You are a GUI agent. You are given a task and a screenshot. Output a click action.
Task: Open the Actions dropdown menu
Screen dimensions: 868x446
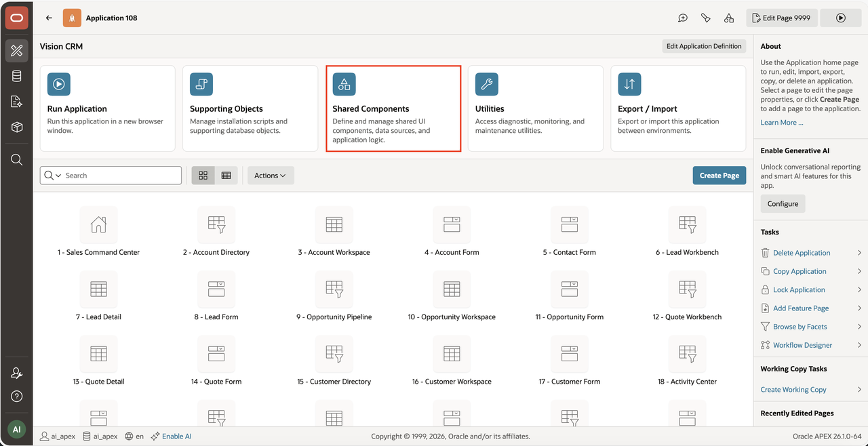point(271,176)
